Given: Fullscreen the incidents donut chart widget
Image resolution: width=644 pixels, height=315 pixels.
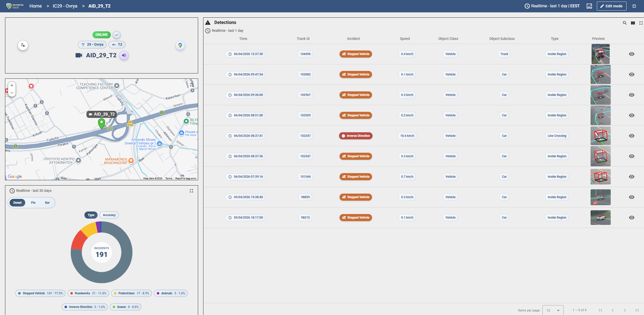Looking at the screenshot, I should pos(191,191).
